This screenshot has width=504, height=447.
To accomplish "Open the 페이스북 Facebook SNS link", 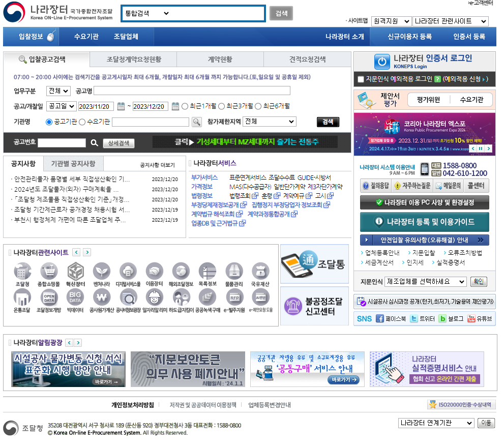I will [x=391, y=318].
